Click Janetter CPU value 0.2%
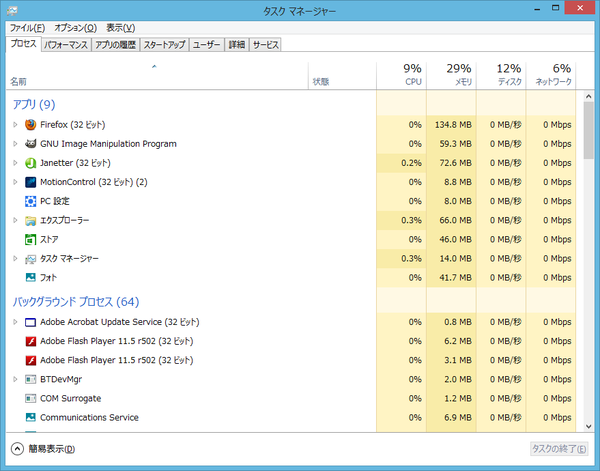This screenshot has height=471, width=600. (411, 163)
